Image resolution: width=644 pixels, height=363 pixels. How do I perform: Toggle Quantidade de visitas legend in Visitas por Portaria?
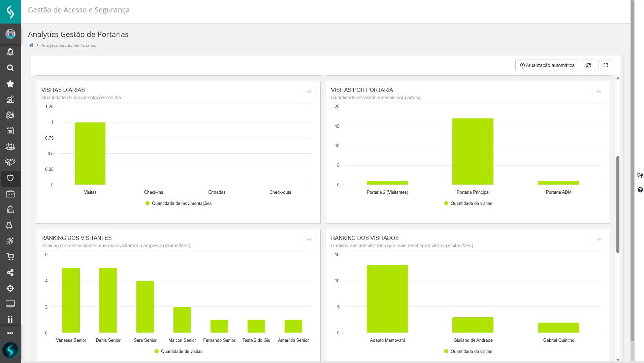(468, 203)
